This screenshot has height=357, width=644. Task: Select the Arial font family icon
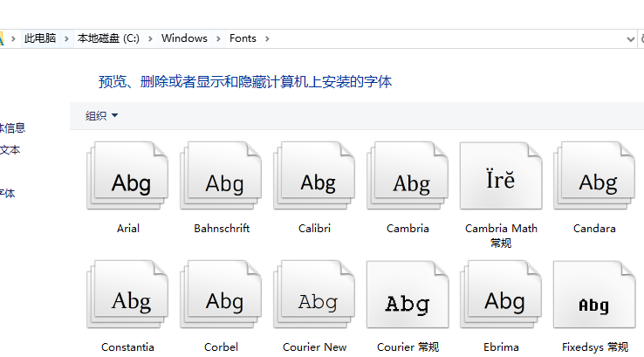(128, 177)
